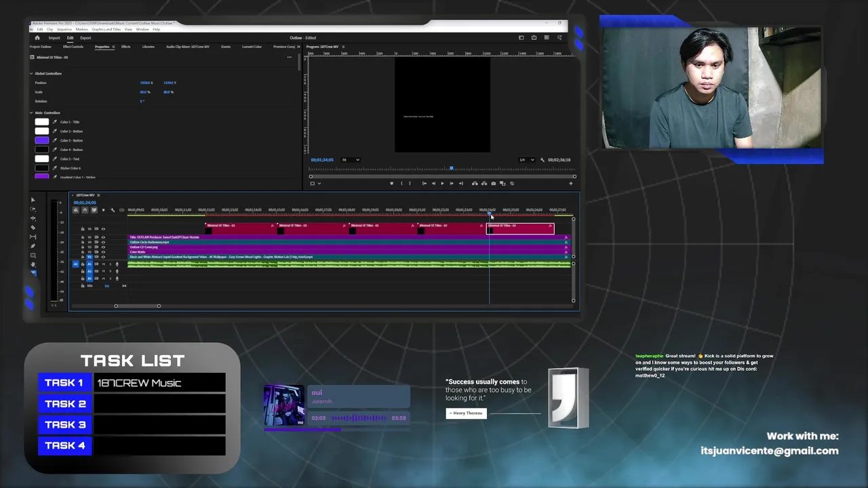Viewport: 868px width, 488px height.
Task: Show overflow panel tabs double chevron
Action: [x=298, y=47]
